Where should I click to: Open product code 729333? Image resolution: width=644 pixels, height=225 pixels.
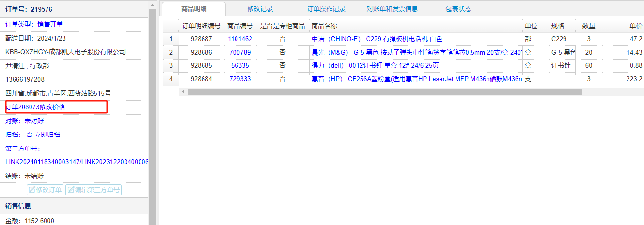[240, 79]
